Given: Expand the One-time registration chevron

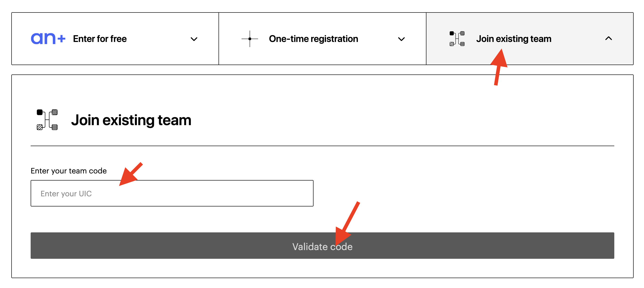Looking at the screenshot, I should click(401, 39).
